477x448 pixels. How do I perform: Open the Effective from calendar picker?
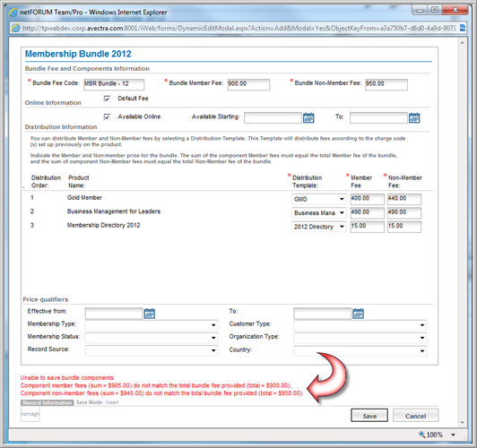click(150, 314)
